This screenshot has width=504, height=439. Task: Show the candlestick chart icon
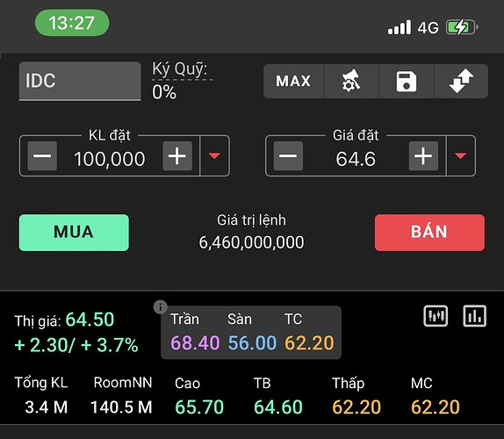coord(436,316)
